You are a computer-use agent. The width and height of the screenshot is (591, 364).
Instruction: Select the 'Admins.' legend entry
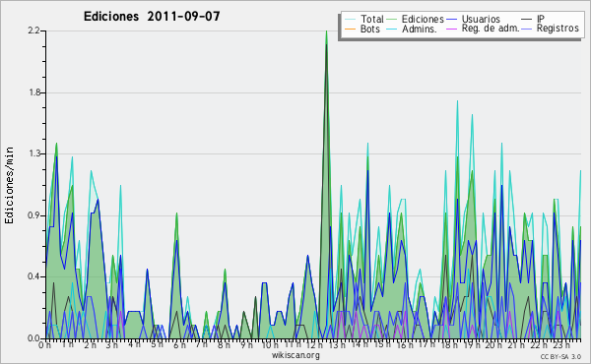coord(420,29)
